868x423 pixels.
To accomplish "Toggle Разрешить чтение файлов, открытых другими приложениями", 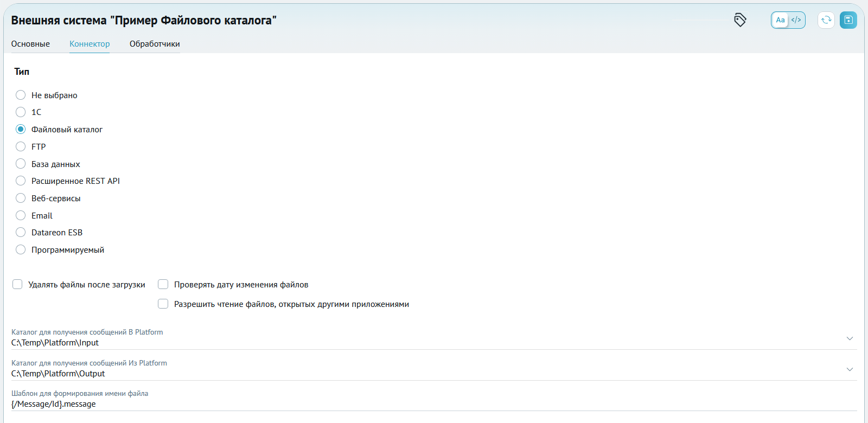I will (163, 304).
